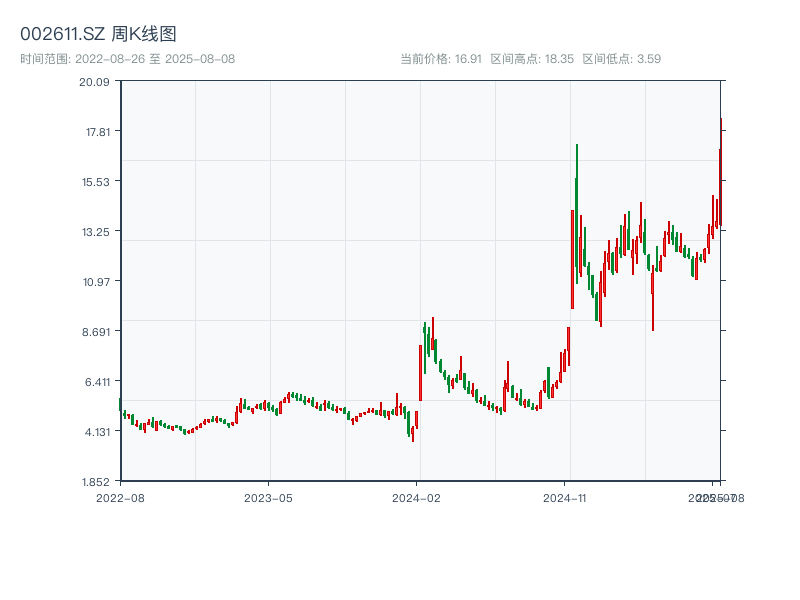Click the period high label 区间高点: 18.35

(532, 59)
